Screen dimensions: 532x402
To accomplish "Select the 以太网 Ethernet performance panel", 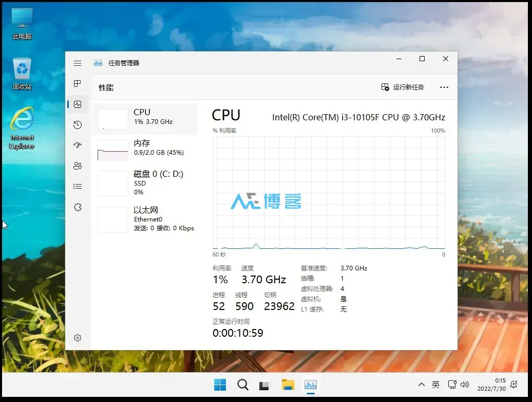I will pos(146,218).
